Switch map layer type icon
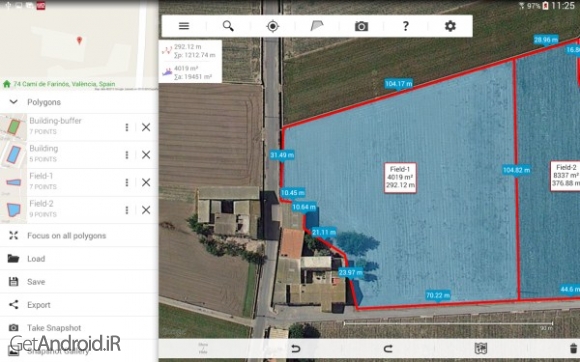 pos(480,348)
